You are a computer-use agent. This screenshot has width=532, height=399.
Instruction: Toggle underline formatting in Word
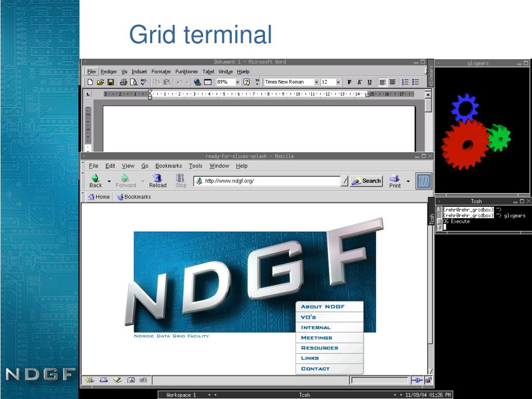(369, 82)
